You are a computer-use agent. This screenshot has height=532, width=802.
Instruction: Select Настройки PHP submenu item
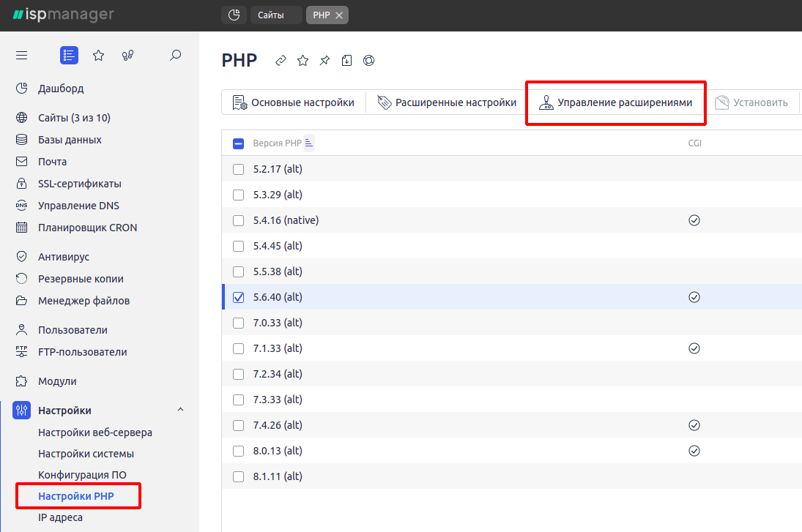tap(76, 496)
